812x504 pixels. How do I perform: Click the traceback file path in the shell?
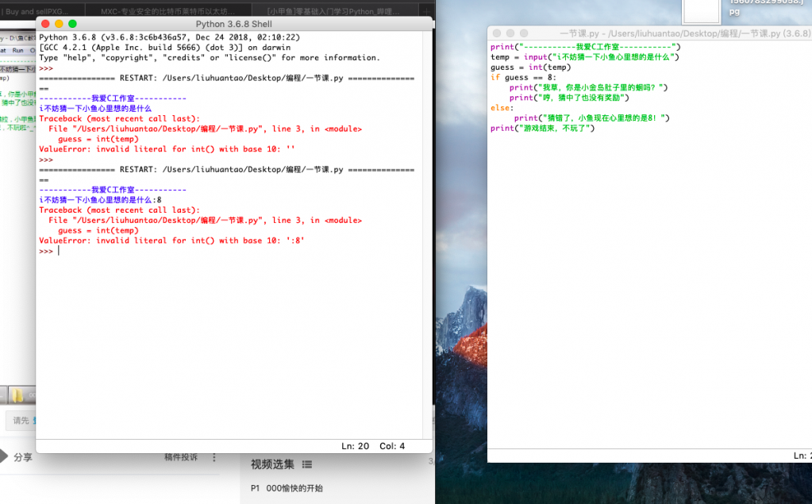[x=159, y=220]
